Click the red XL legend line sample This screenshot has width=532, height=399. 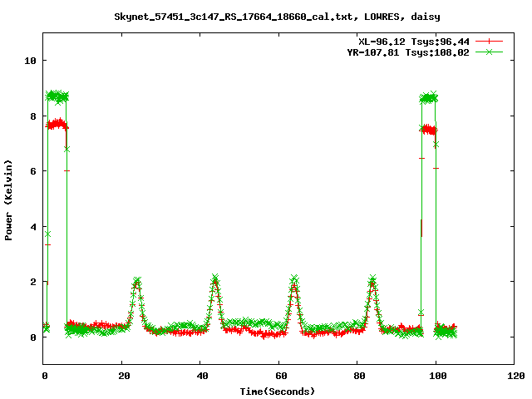(489, 42)
